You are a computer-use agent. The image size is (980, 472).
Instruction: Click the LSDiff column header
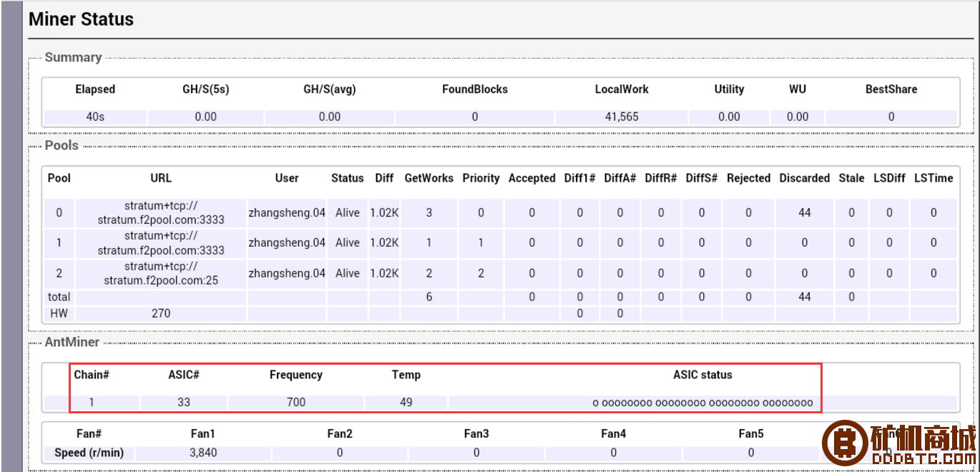[x=889, y=178]
